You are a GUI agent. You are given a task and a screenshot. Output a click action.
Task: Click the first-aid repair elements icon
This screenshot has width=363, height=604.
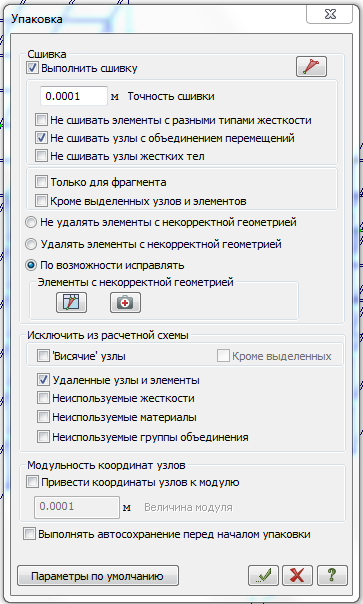click(x=125, y=302)
